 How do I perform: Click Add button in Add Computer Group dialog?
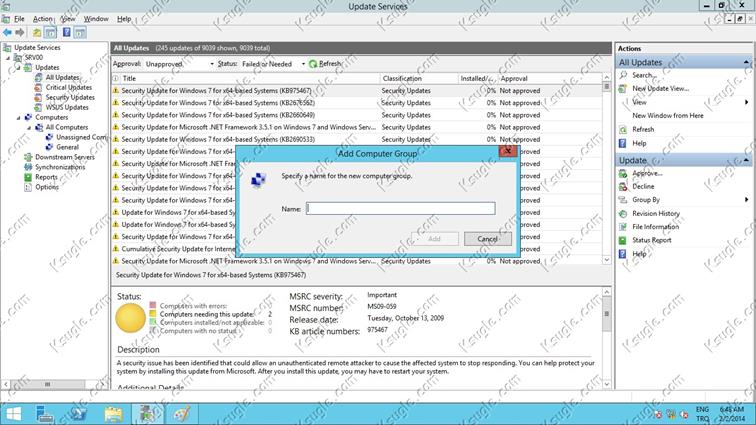[x=434, y=239]
